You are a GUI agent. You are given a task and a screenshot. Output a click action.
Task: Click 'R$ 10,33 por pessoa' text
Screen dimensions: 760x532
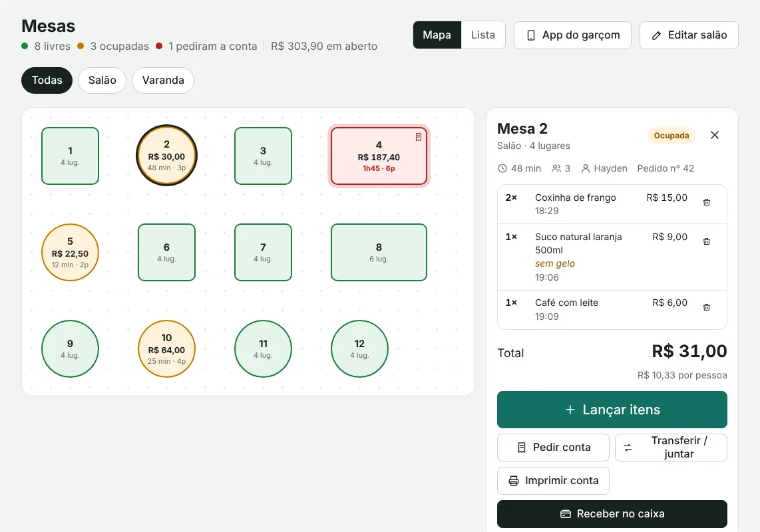[682, 375]
